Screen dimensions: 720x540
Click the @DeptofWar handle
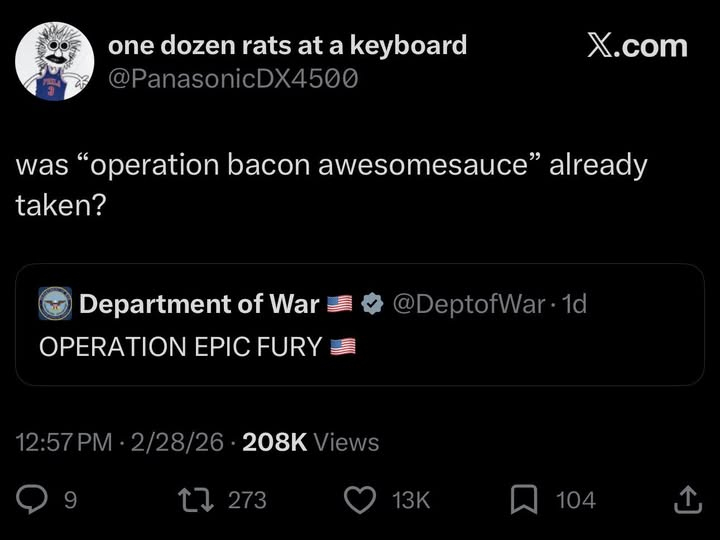coord(469,304)
